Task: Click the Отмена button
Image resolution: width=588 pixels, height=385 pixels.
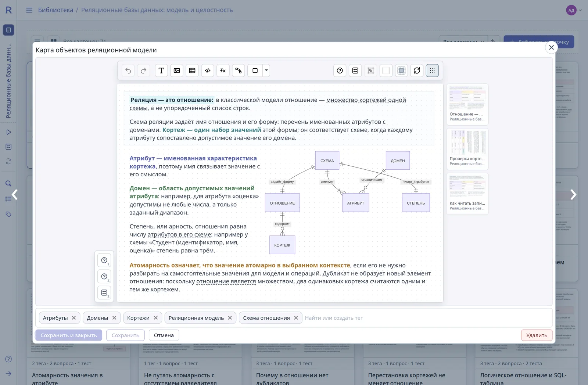Action: tap(164, 335)
